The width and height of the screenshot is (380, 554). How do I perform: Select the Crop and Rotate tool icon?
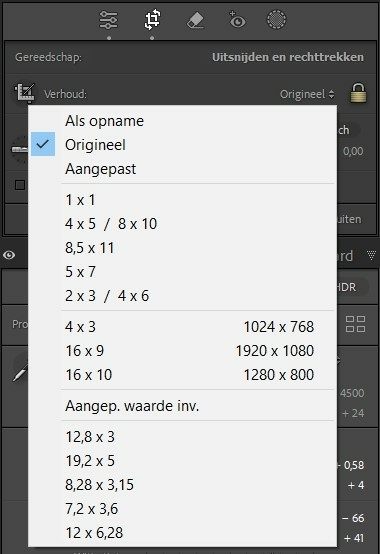point(152,20)
